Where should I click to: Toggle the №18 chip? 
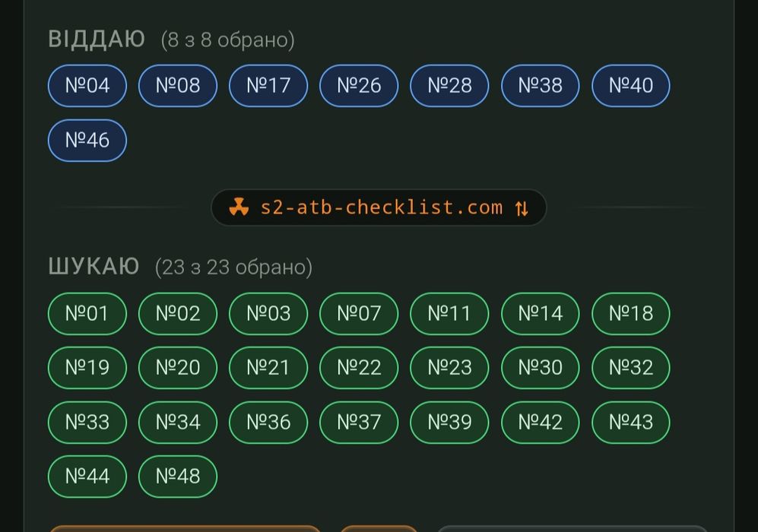[x=631, y=314]
